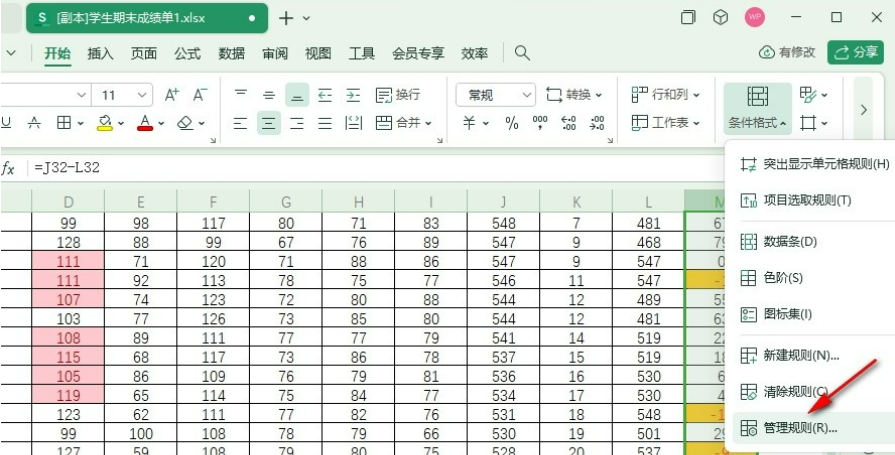Click the fx insert function icon
This screenshot has width=895, height=455.
[x=8, y=168]
